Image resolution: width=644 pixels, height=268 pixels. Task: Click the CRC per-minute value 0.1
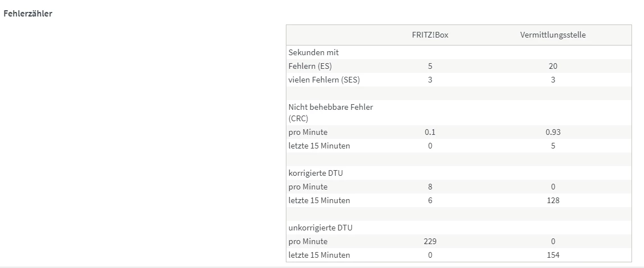[x=430, y=132]
